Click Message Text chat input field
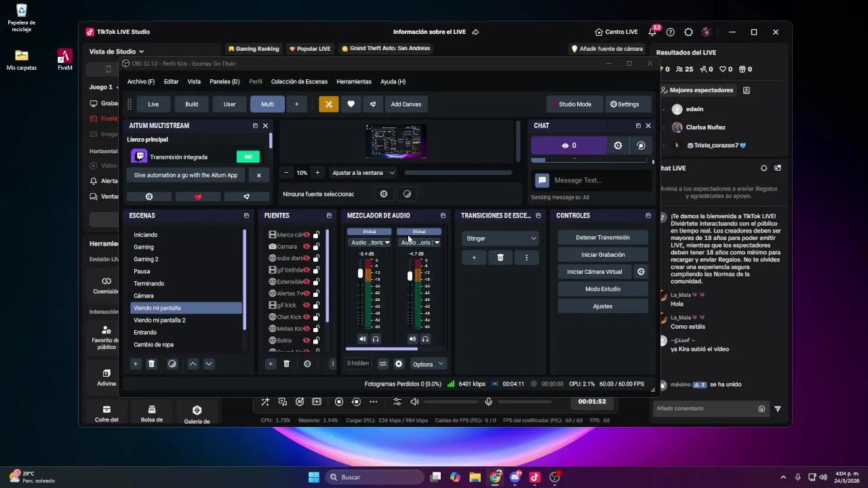Screen dimensions: 868x488 pos(599,180)
